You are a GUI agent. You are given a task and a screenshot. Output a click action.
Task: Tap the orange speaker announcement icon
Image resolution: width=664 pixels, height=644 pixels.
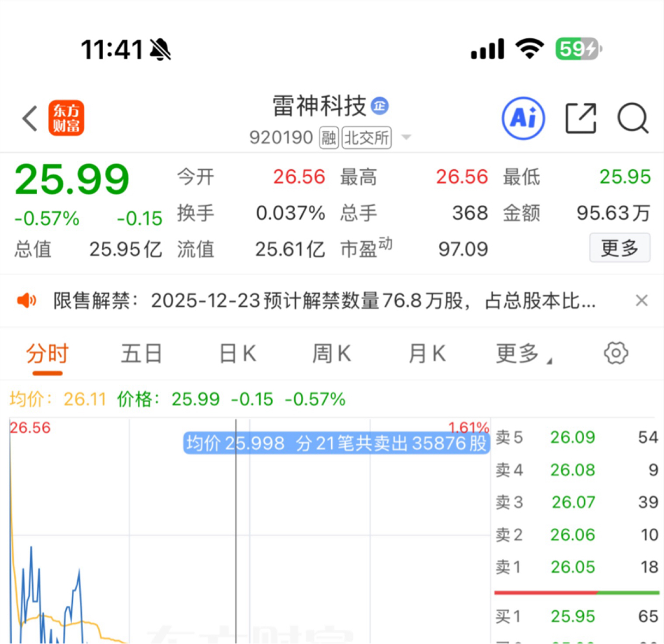pos(27,301)
